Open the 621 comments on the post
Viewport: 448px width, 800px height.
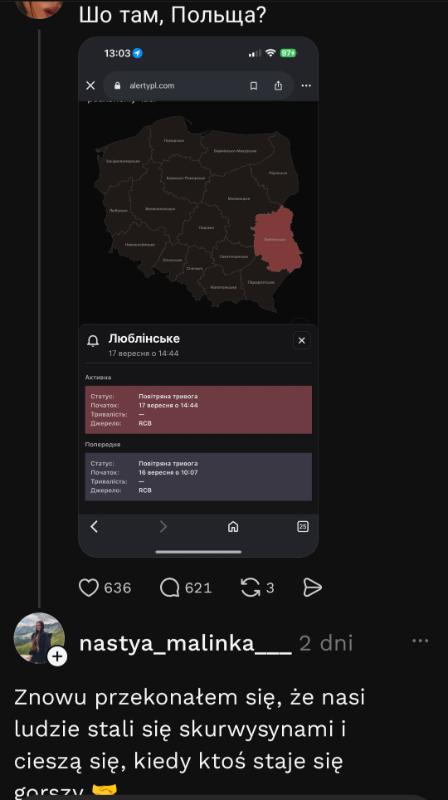(169, 588)
